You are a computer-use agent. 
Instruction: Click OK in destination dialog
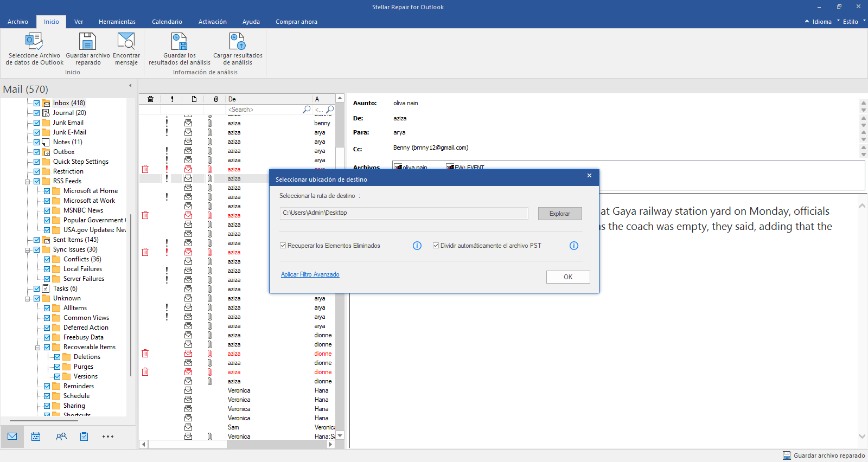[x=568, y=277]
